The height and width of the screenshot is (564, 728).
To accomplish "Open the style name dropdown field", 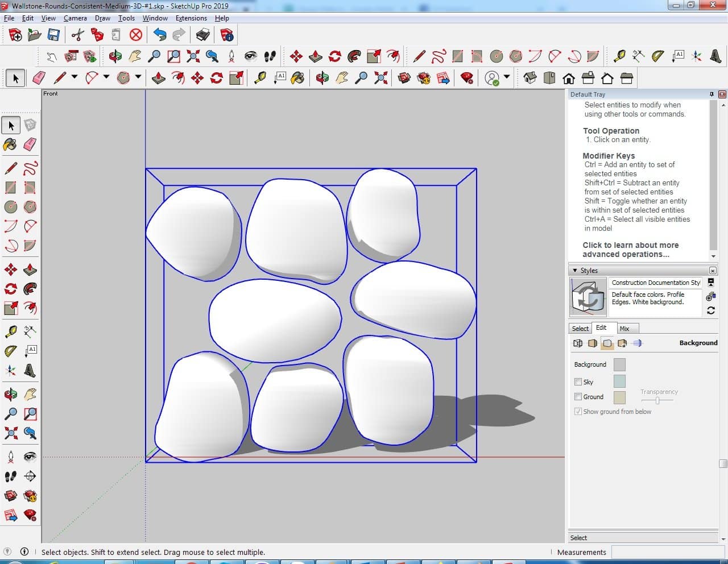I will point(655,283).
